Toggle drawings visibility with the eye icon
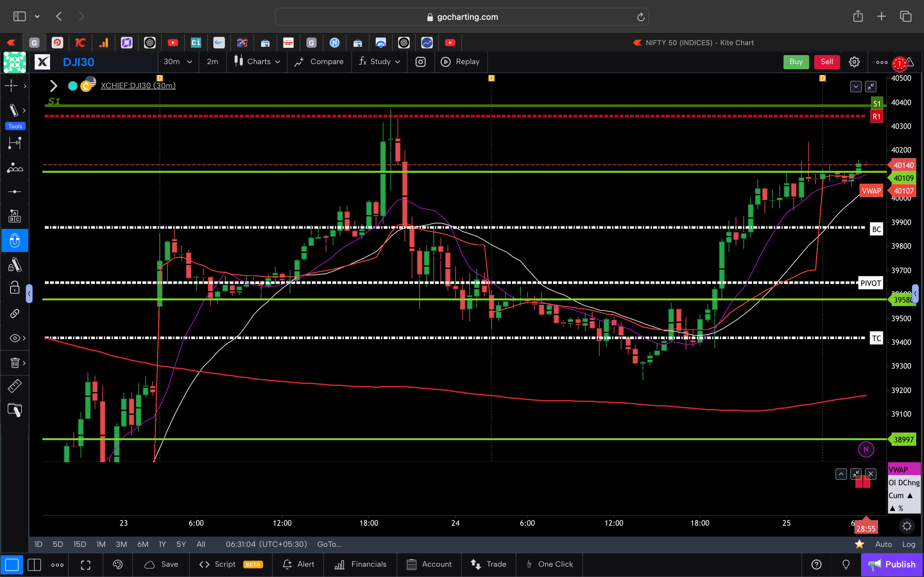This screenshot has width=924, height=577. [14, 338]
